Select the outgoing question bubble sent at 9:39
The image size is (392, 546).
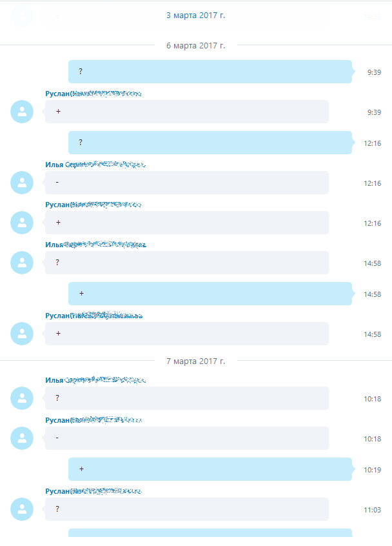[x=210, y=72]
